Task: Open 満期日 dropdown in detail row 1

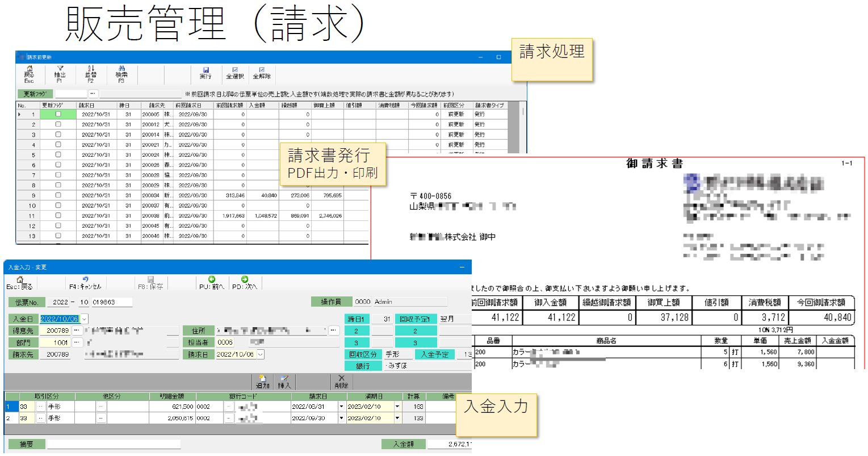Action: tap(397, 407)
